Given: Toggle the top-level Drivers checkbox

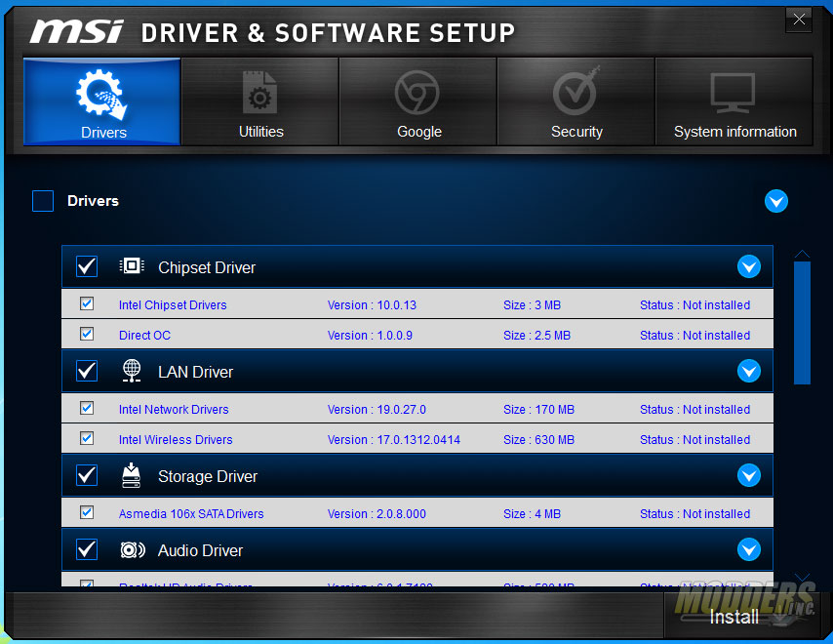Looking at the screenshot, I should pyautogui.click(x=43, y=201).
